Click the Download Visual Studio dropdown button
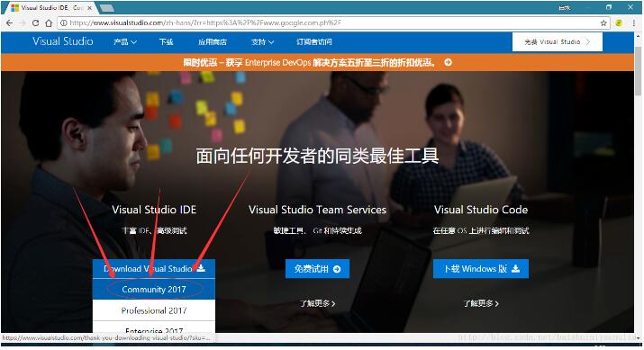The width and height of the screenshot is (644, 350). coord(154,269)
